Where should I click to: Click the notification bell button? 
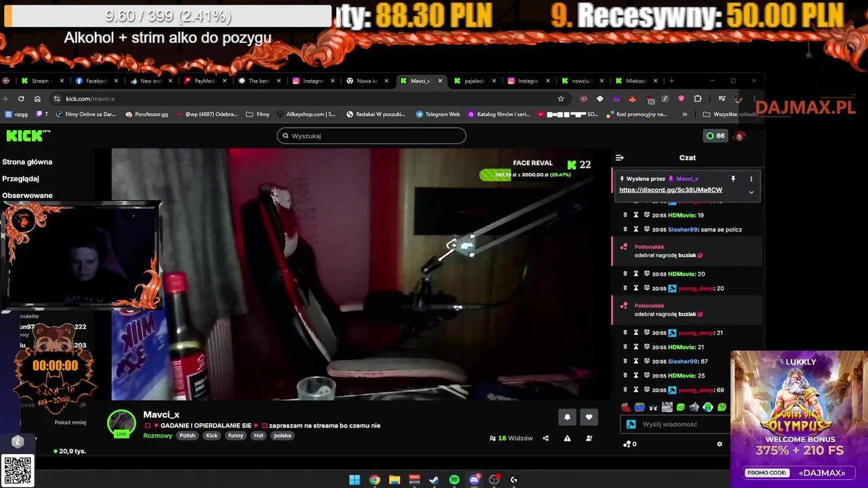pyautogui.click(x=568, y=417)
